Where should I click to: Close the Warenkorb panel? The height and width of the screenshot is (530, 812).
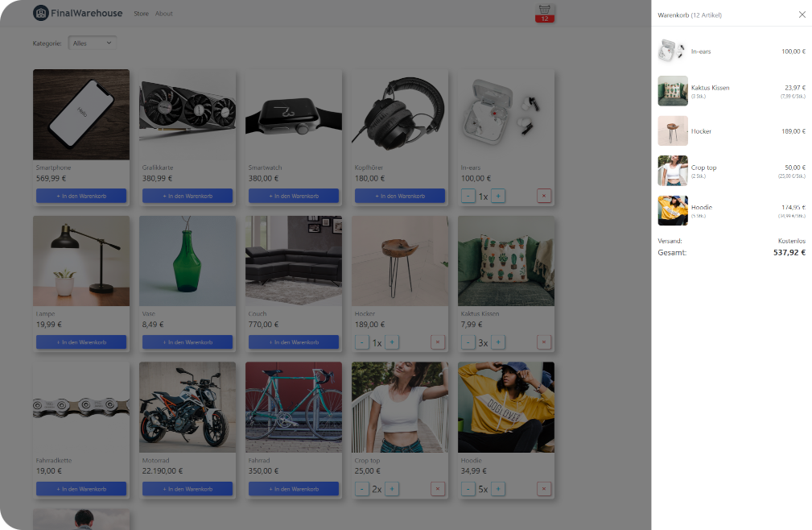click(802, 14)
